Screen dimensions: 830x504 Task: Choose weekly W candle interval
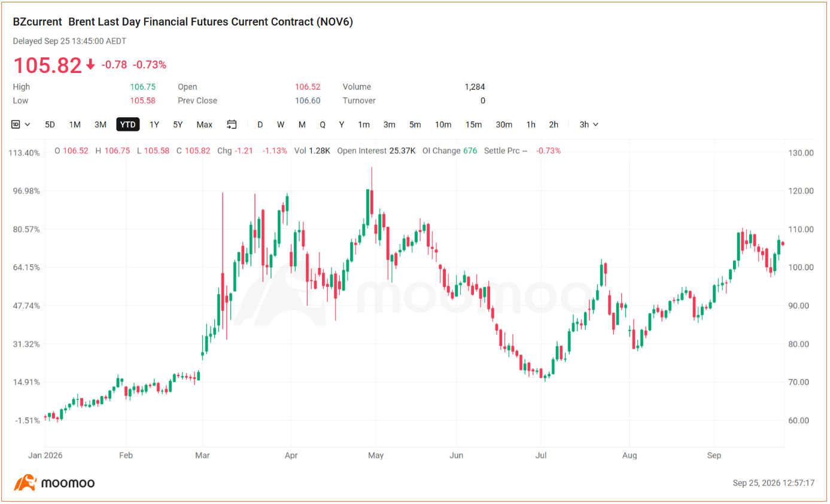pyautogui.click(x=281, y=124)
